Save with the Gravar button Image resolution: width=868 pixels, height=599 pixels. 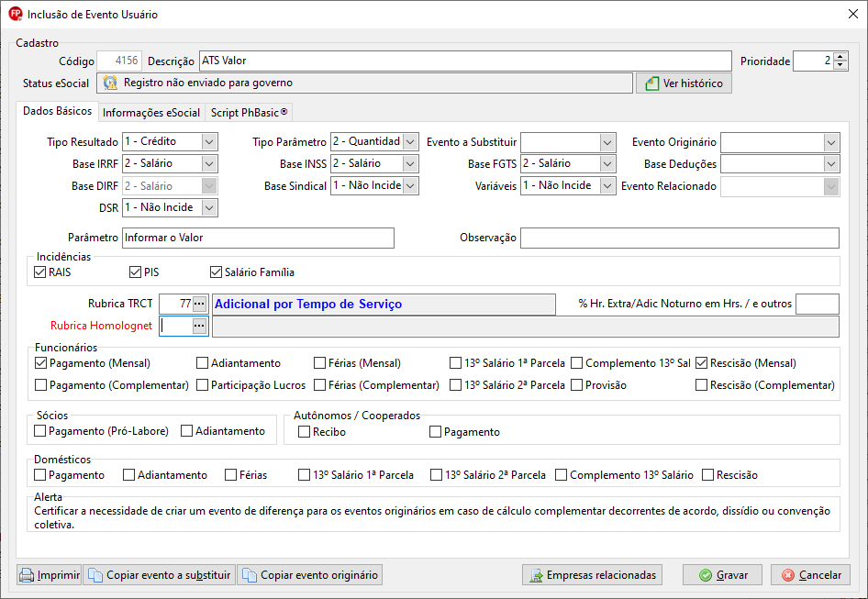(722, 575)
